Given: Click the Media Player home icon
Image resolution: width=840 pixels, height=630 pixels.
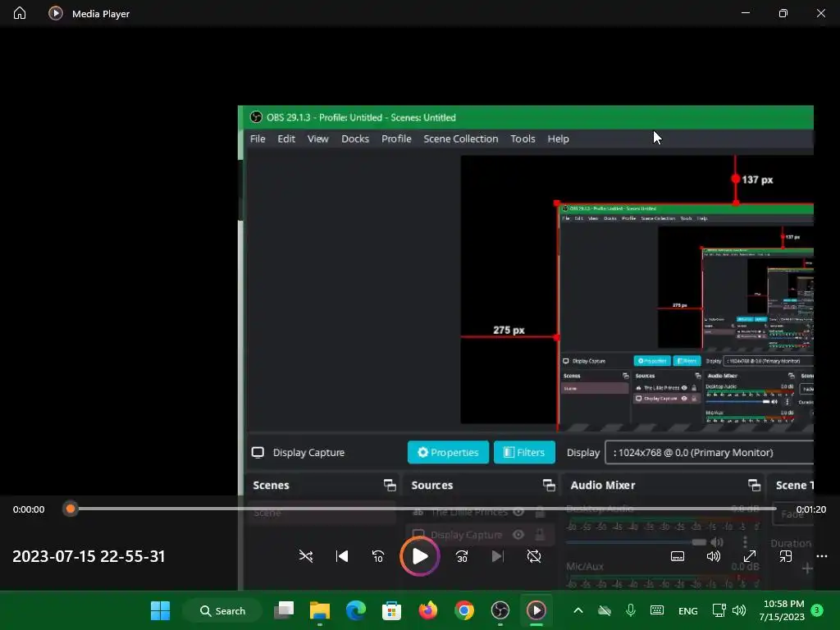Looking at the screenshot, I should point(20,13).
